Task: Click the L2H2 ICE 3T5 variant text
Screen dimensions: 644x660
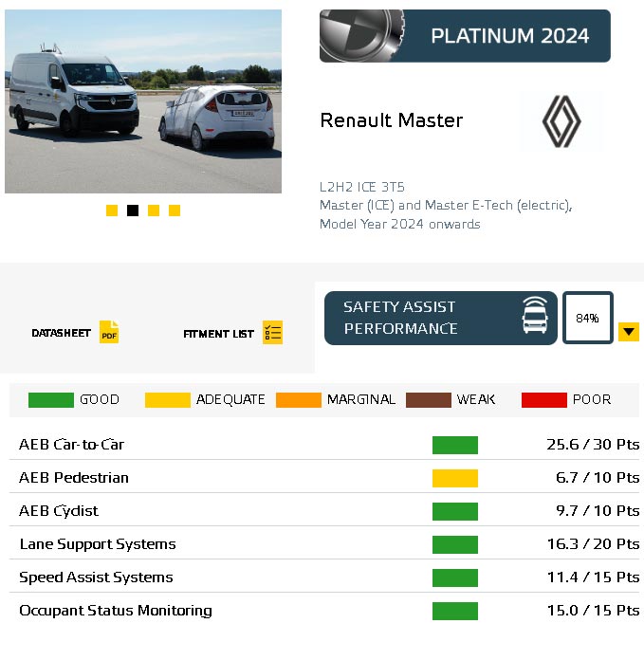Action: click(362, 187)
